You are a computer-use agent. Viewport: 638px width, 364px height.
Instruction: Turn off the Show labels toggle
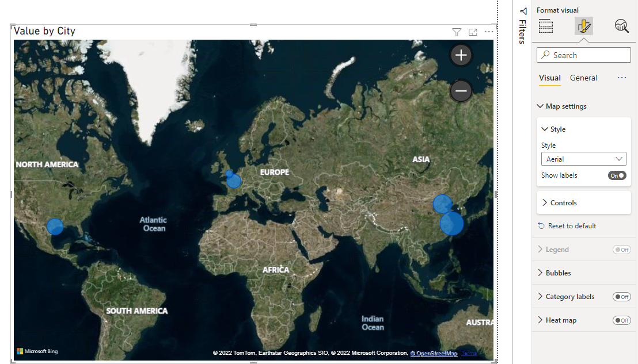click(x=617, y=175)
